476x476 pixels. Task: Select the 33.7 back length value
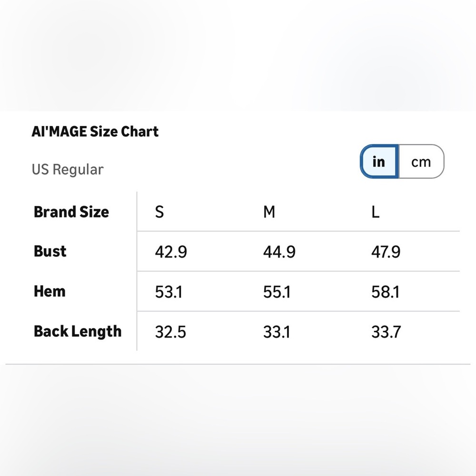[x=386, y=332]
